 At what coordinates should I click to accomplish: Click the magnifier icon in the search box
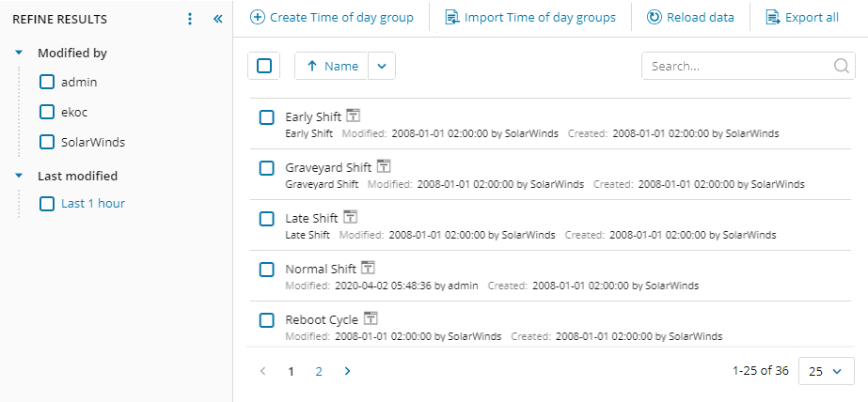[x=841, y=66]
